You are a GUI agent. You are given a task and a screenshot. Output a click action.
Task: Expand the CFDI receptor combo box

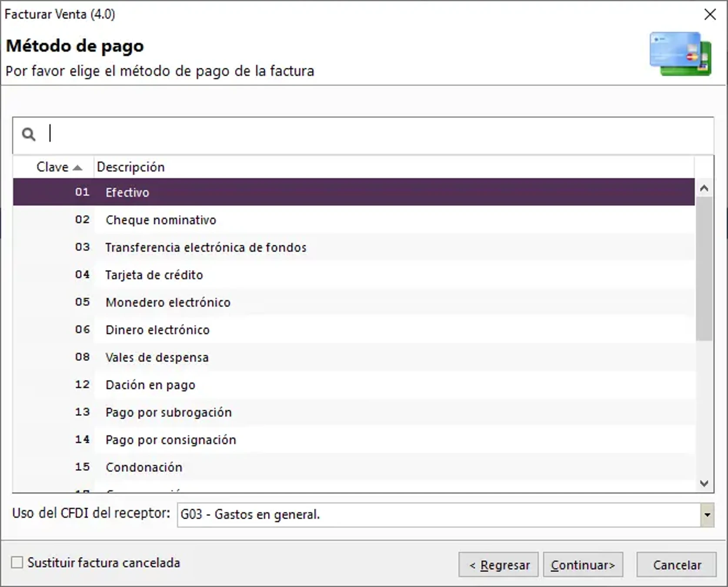(x=707, y=515)
